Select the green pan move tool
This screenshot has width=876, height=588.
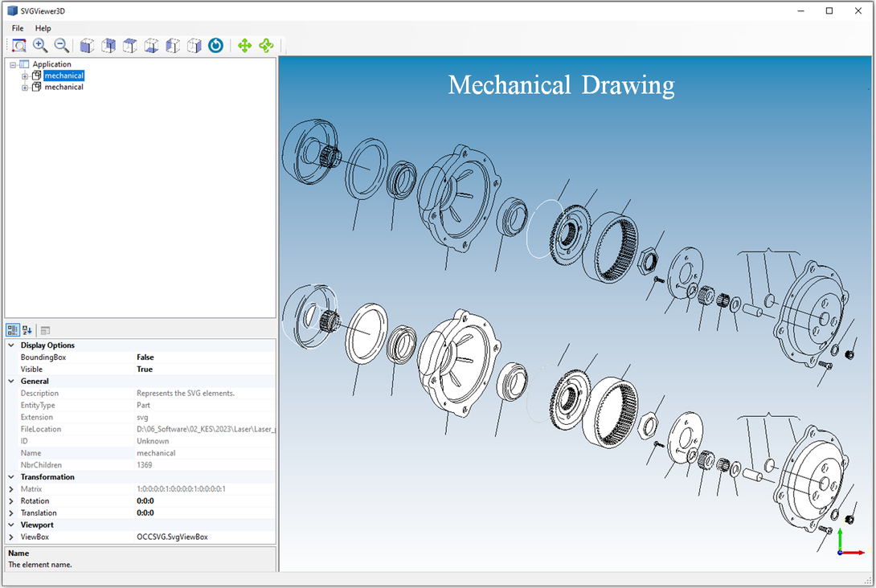245,46
